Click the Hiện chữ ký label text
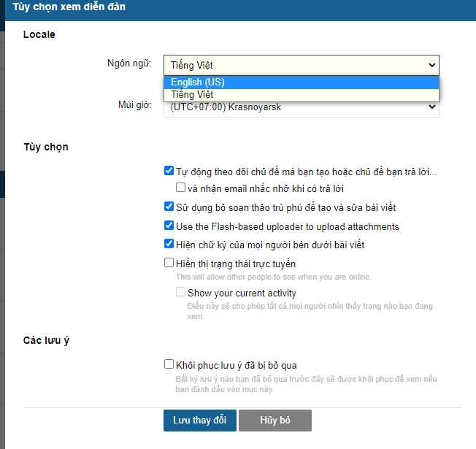Screen dimensions: 476x449 (x=269, y=245)
